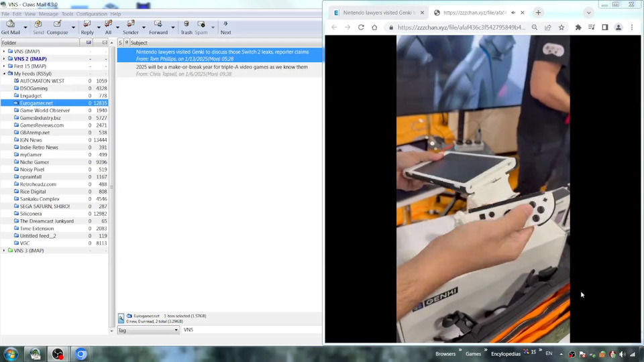The height and width of the screenshot is (362, 644).
Task: Open the File menu
Action: point(5,14)
